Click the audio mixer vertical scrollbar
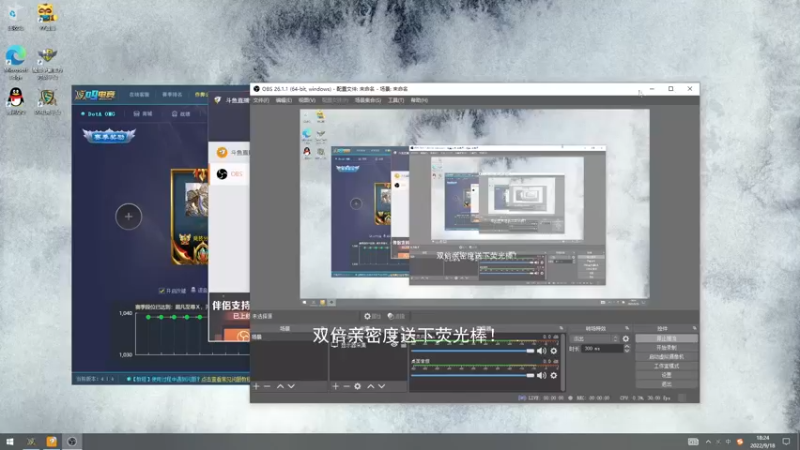The width and height of the screenshot is (800, 450). (563, 362)
